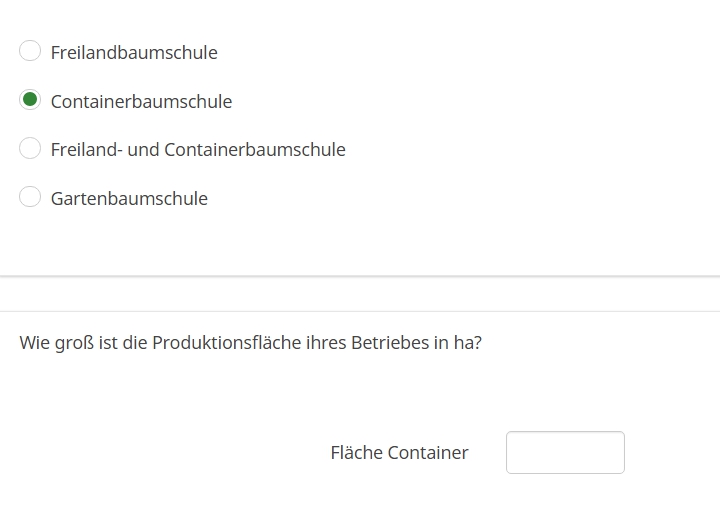Image resolution: width=720 pixels, height=507 pixels.
Task: Click the green dot in Containerbaumschule radio
Action: click(x=30, y=100)
